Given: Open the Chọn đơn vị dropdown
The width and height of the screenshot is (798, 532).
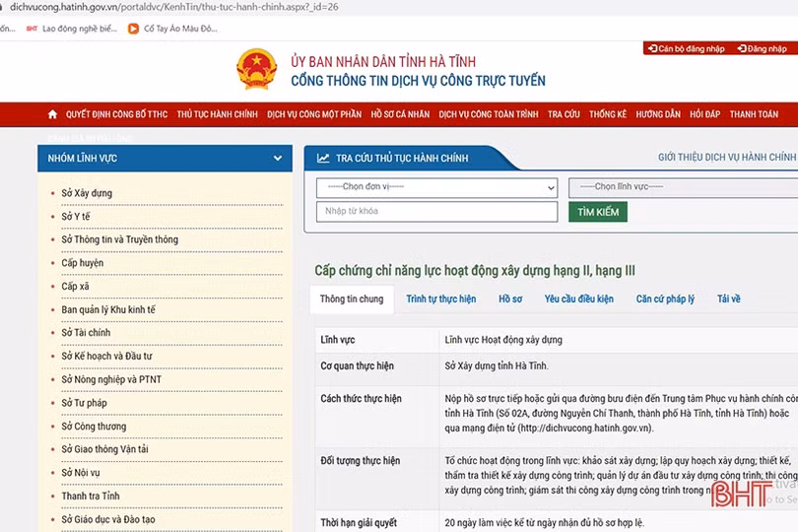Looking at the screenshot, I should [436, 187].
